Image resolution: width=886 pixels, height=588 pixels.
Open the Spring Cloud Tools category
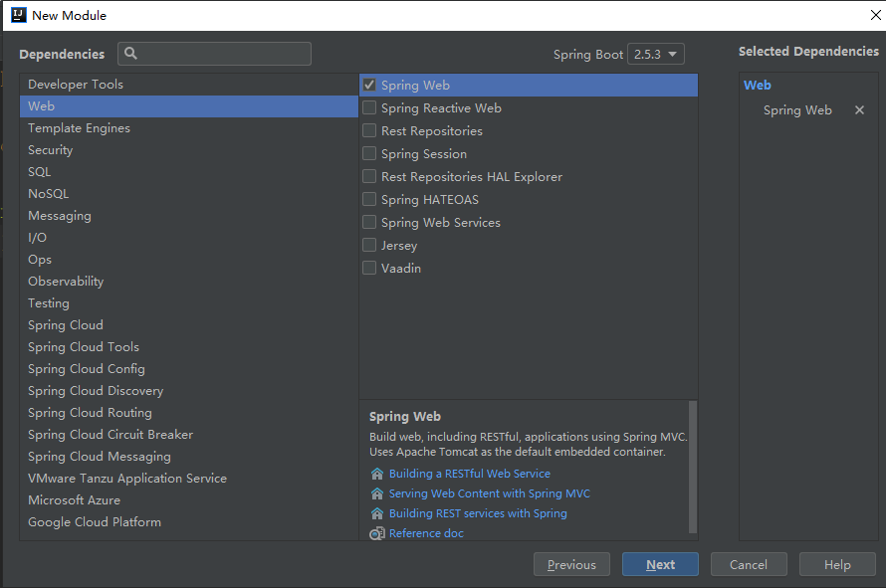coord(189,347)
